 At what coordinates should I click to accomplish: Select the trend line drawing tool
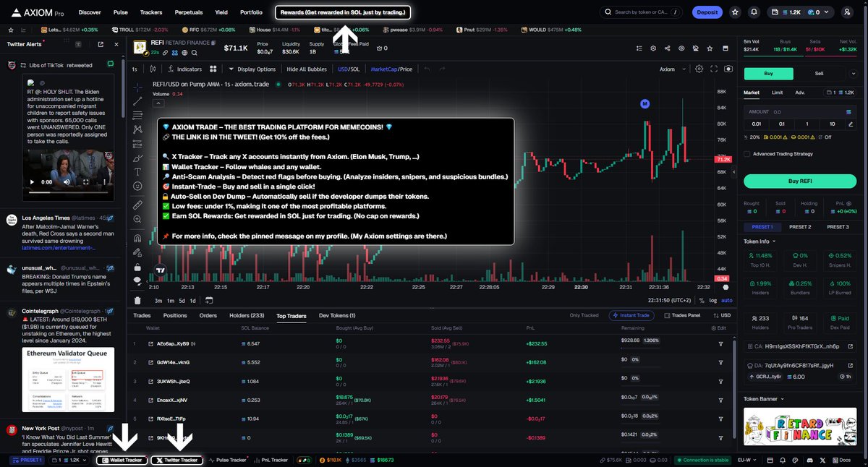(137, 100)
